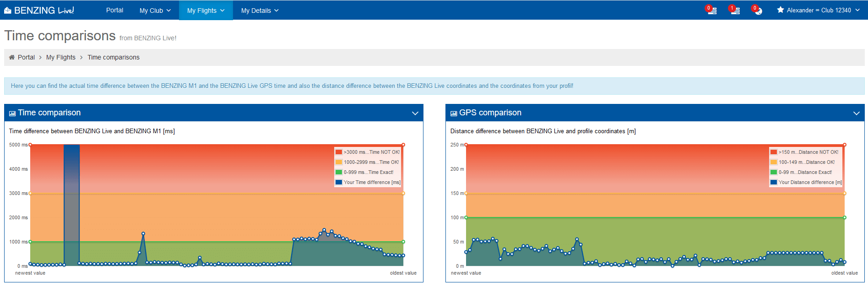Click the tall blue bar in the time chart
Screen dimensions: 868x287
[x=71, y=205]
